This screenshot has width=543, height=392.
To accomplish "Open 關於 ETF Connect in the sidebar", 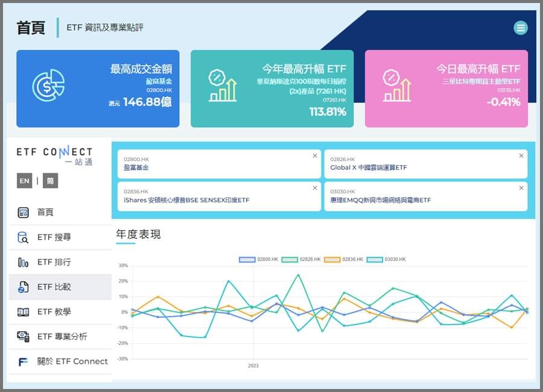I will [60, 361].
